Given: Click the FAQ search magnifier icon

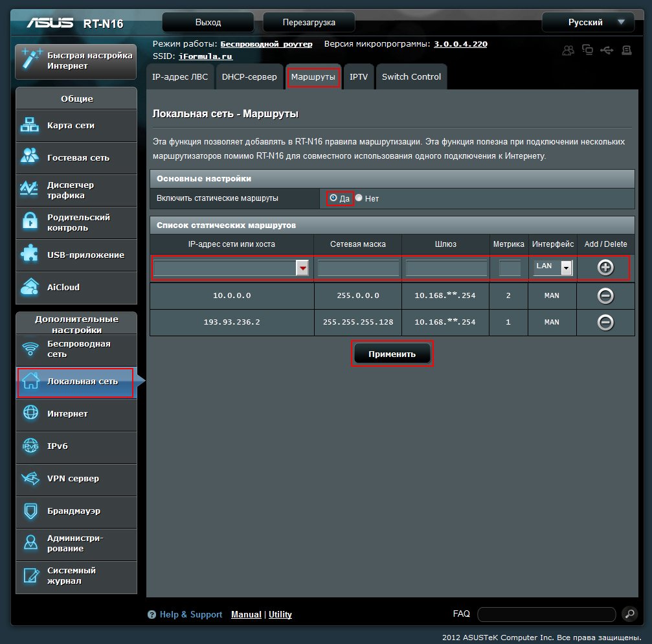Looking at the screenshot, I should (x=629, y=614).
